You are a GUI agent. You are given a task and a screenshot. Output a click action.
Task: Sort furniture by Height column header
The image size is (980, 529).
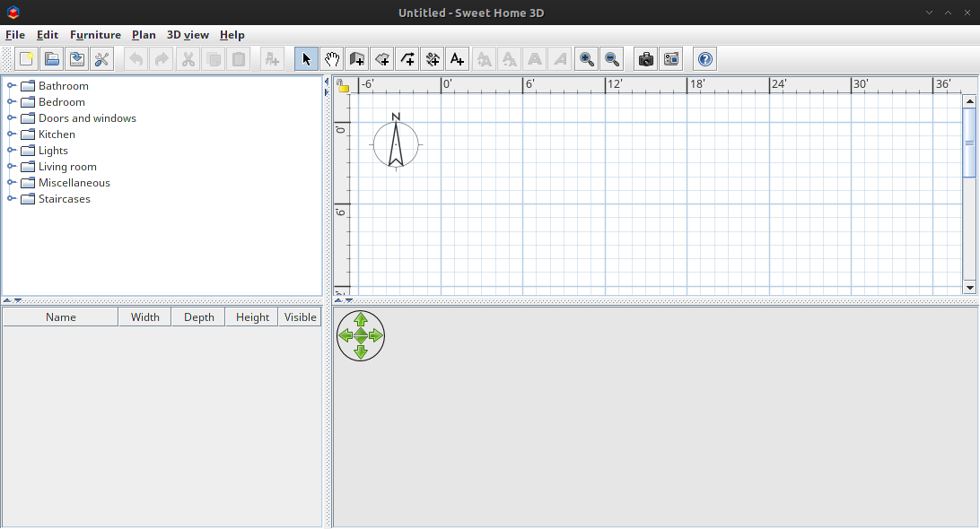click(252, 317)
